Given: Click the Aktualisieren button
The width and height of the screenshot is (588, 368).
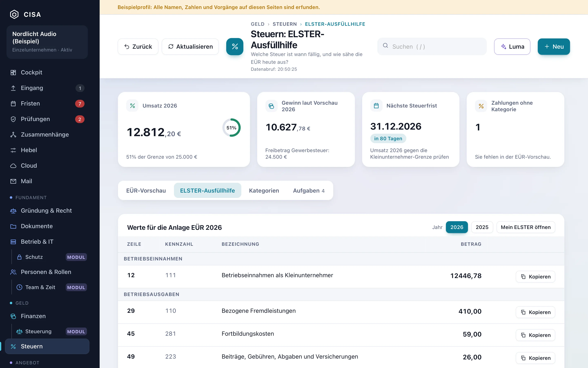Looking at the screenshot, I should coord(190,46).
